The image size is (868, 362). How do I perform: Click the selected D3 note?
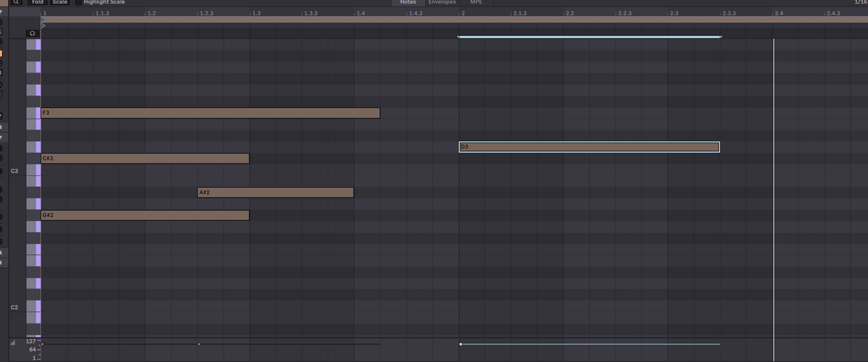pos(589,147)
